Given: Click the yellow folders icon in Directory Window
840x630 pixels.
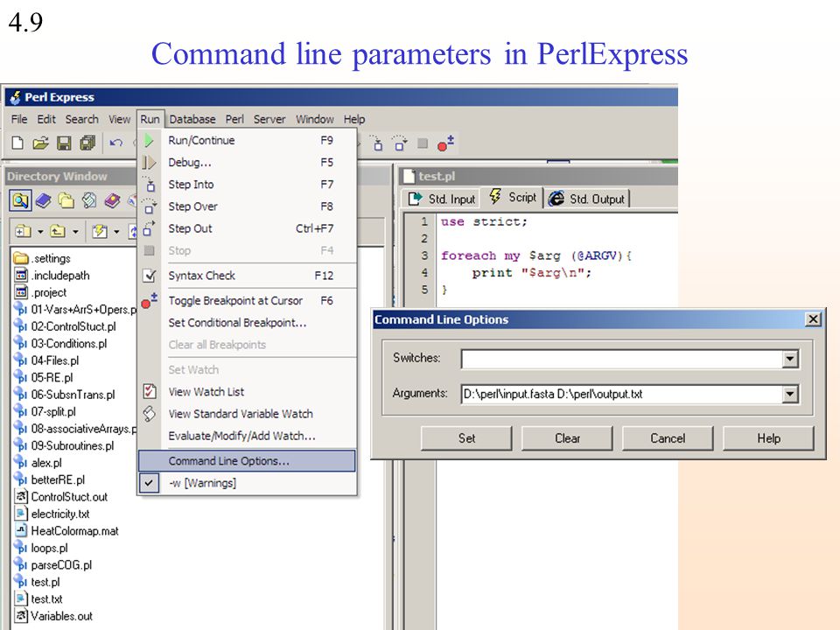Looking at the screenshot, I should point(66,201).
